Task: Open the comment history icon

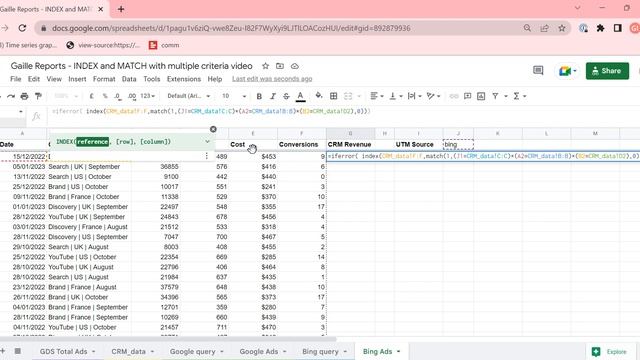Action: pyautogui.click(x=538, y=71)
